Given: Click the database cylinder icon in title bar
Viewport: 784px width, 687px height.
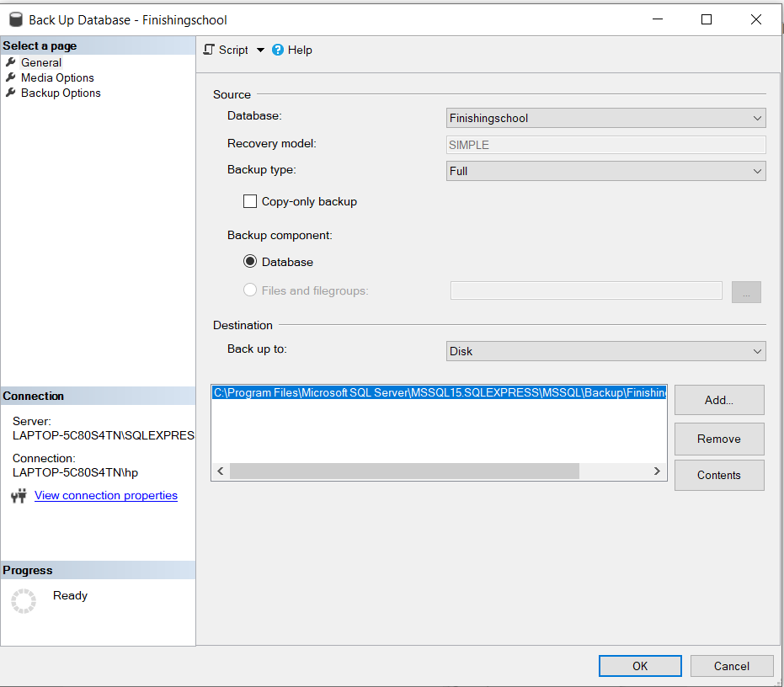Looking at the screenshot, I should point(16,19).
